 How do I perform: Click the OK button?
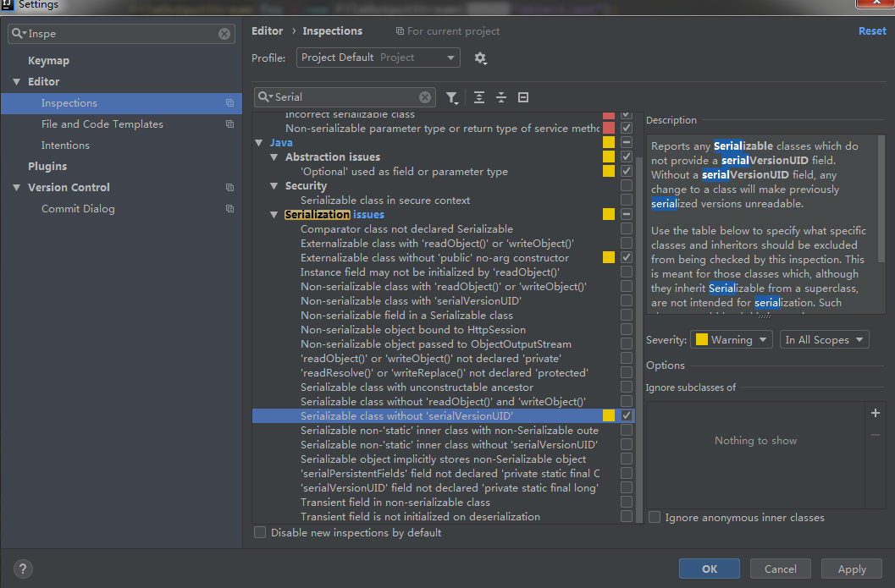(710, 569)
